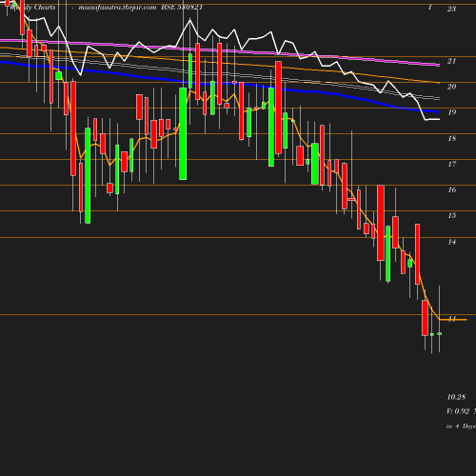Click the last price value 10.28
476x476 pixels.
click(x=456, y=397)
